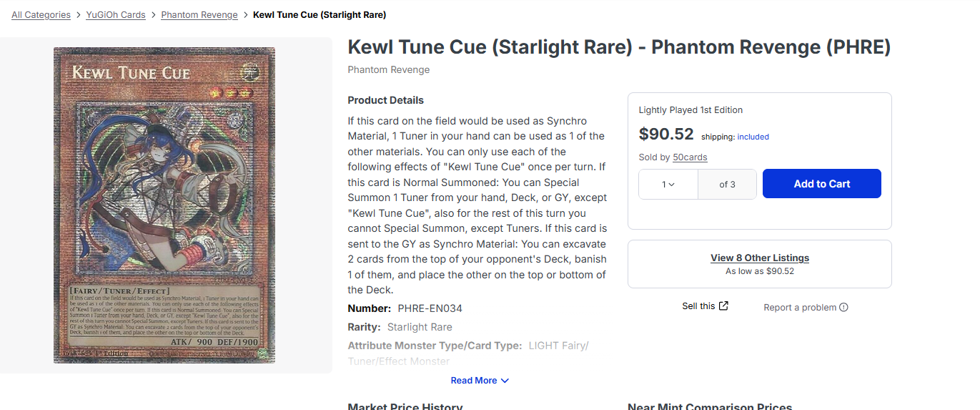Open seller 50cards profile link
Viewport: 980px width, 410px height.
pyautogui.click(x=690, y=157)
